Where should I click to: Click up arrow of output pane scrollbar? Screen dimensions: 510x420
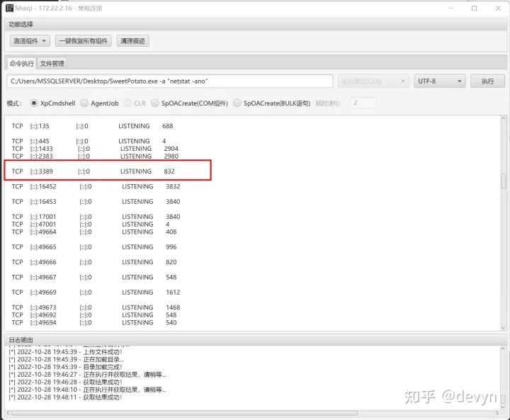pos(504,118)
